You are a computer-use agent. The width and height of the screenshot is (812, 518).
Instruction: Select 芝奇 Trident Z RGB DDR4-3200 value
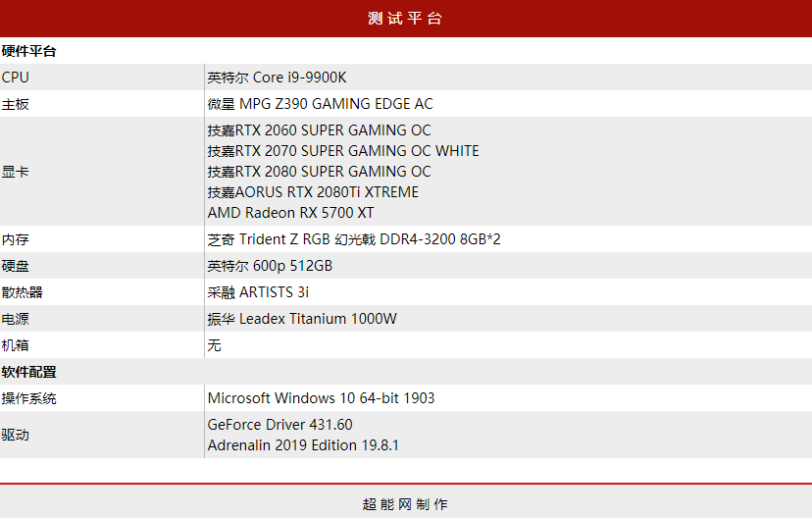click(x=354, y=239)
